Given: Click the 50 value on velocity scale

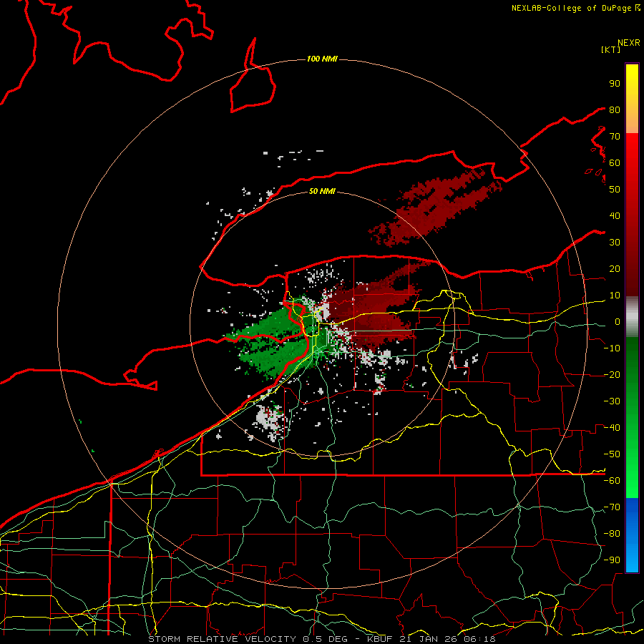Looking at the screenshot, I should pyautogui.click(x=615, y=190).
